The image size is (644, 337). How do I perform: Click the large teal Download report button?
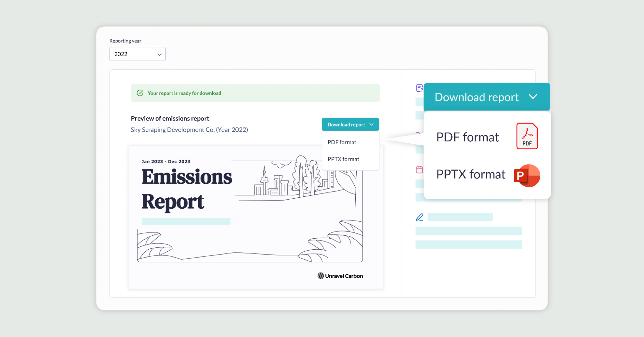click(x=477, y=97)
